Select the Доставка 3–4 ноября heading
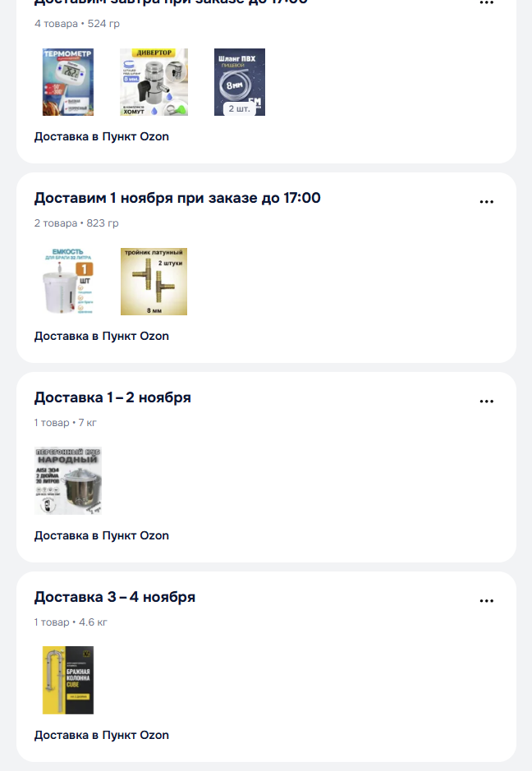 click(x=115, y=598)
